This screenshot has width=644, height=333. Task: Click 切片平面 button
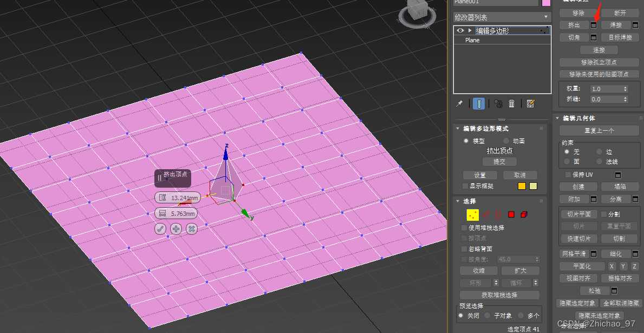(x=579, y=214)
